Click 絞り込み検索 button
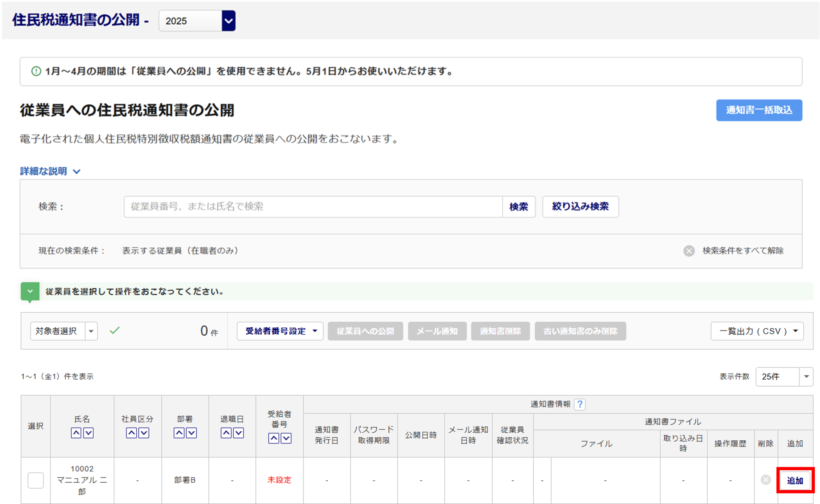The width and height of the screenshot is (820, 504). click(580, 207)
